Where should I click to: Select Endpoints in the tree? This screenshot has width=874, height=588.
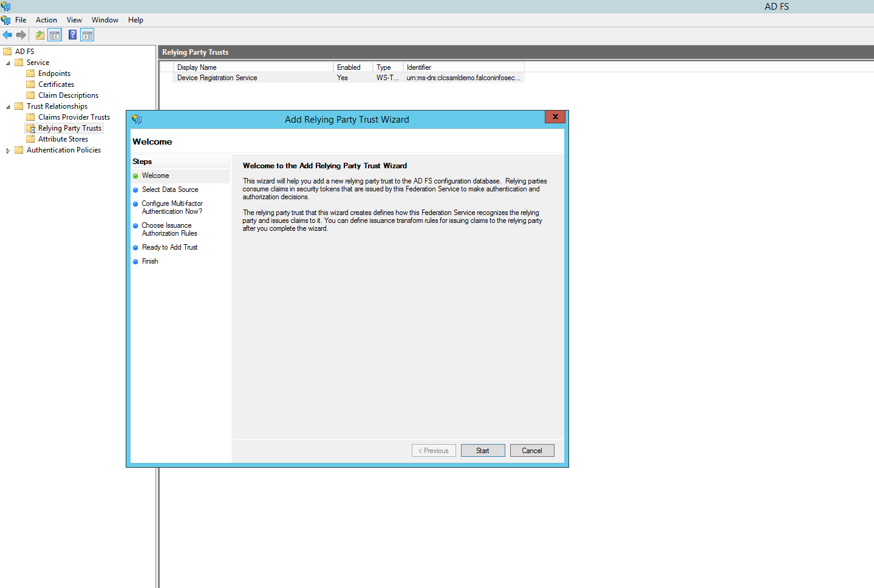[x=54, y=73]
